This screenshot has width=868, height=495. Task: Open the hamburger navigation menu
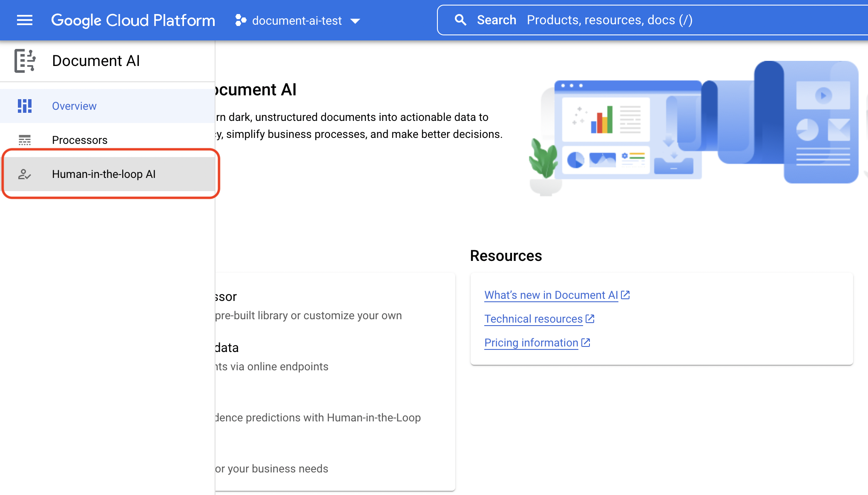pos(25,20)
